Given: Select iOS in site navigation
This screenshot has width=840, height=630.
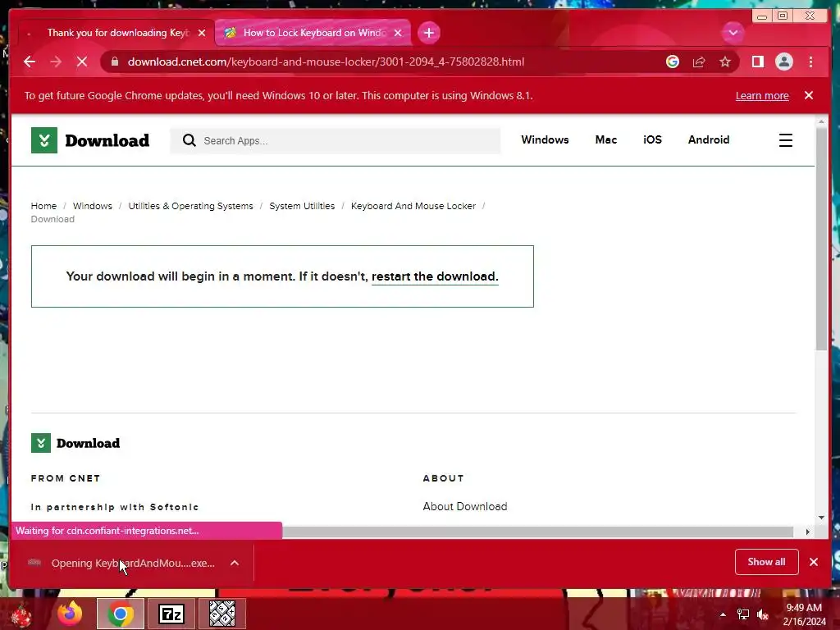Looking at the screenshot, I should point(652,139).
